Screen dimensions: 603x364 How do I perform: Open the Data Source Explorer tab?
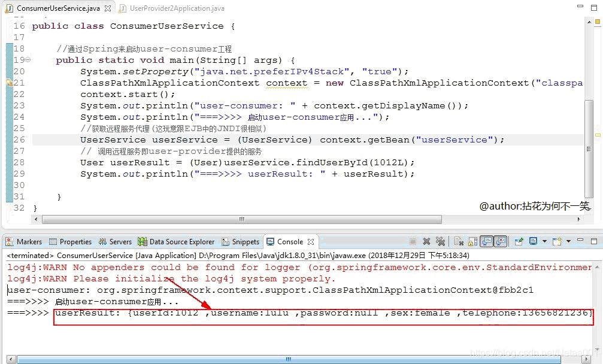(176, 242)
